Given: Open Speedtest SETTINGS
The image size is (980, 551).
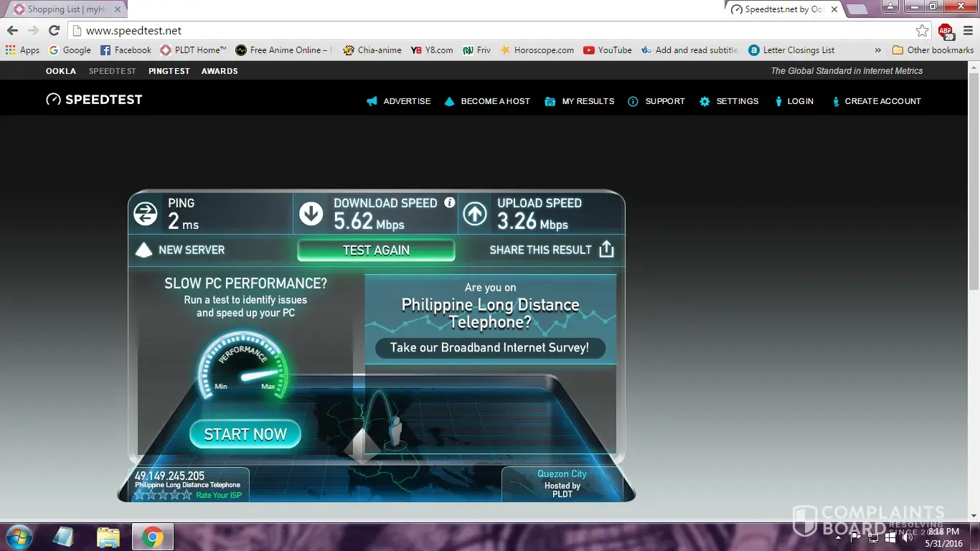Looking at the screenshot, I should click(729, 101).
